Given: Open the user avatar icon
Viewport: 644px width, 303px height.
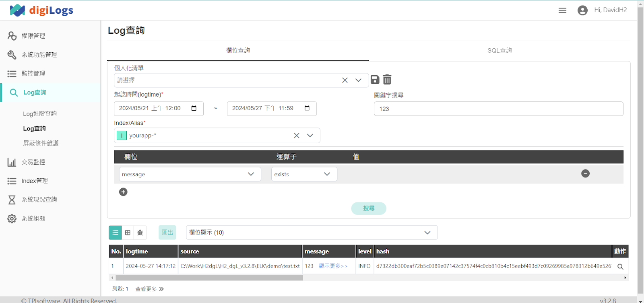Looking at the screenshot, I should (x=582, y=10).
